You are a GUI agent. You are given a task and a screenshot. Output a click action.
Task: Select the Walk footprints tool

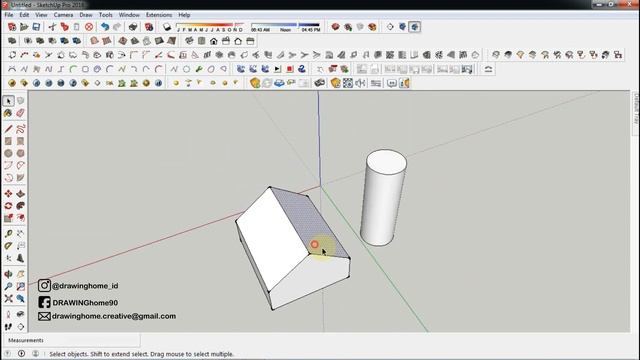[x=8, y=327]
